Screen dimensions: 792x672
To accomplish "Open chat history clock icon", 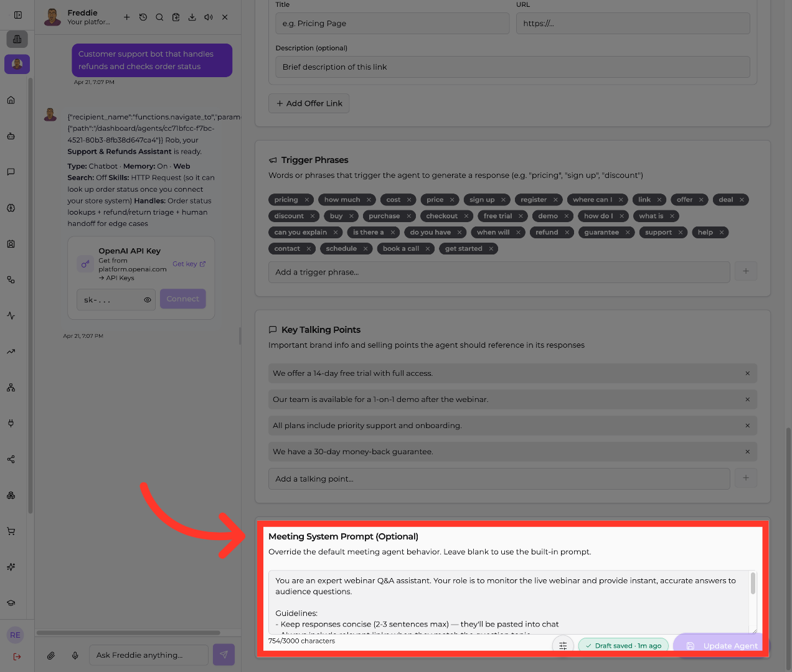I will click(143, 17).
